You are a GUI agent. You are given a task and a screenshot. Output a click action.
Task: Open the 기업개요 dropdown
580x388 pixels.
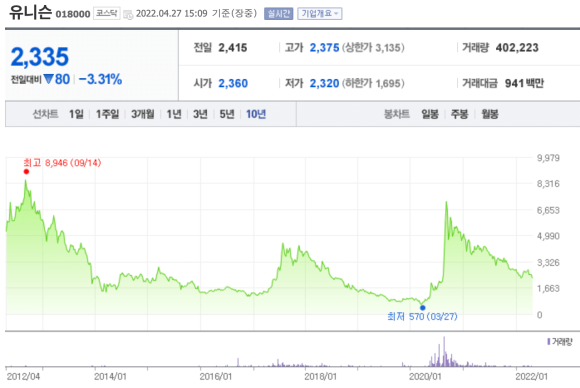pos(320,14)
